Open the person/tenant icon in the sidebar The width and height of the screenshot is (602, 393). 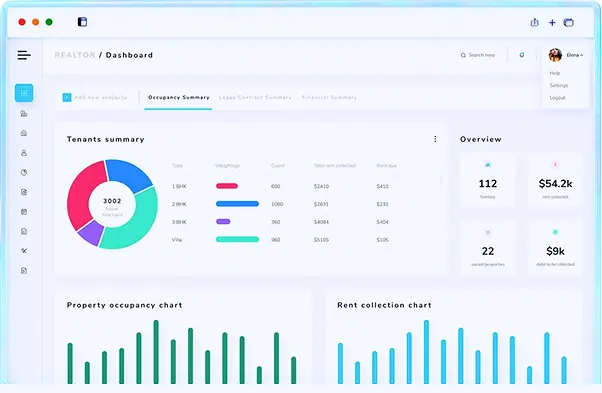24,153
